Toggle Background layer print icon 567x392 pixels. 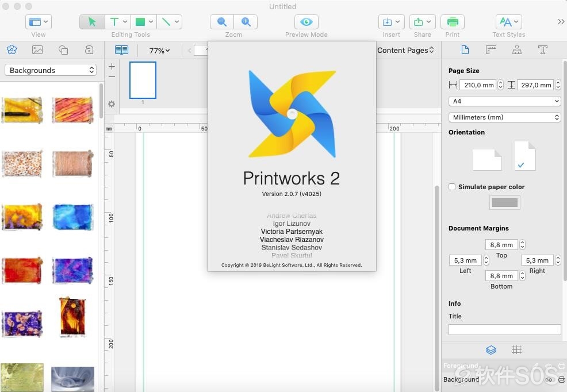coord(562,380)
